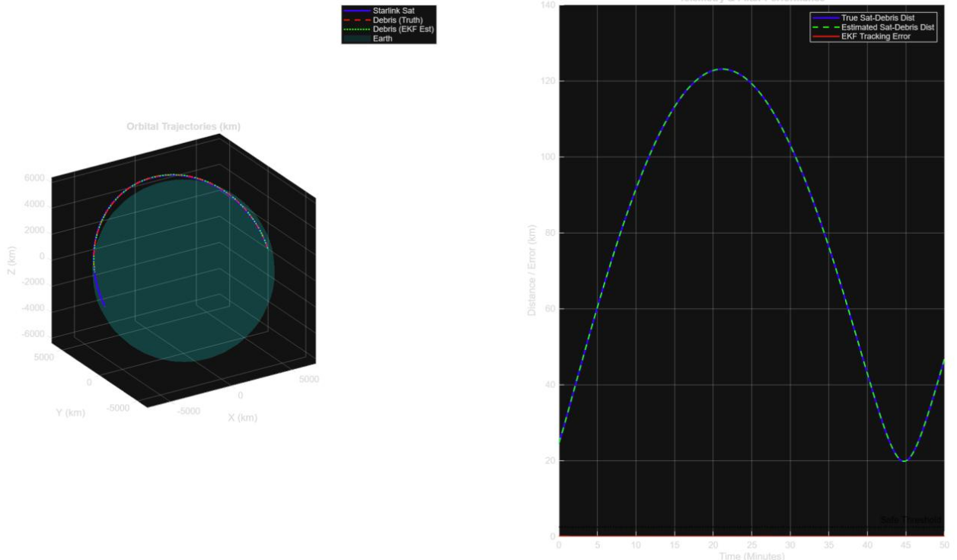
Task: Click the Z-axis tick label 6000
Action: coord(35,178)
